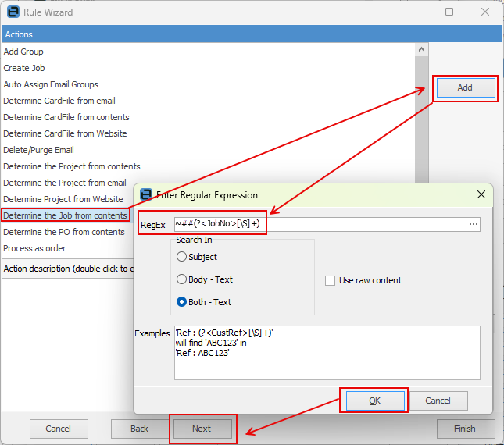
Task: Click the actions list scroll-up arrow
Action: click(421, 49)
